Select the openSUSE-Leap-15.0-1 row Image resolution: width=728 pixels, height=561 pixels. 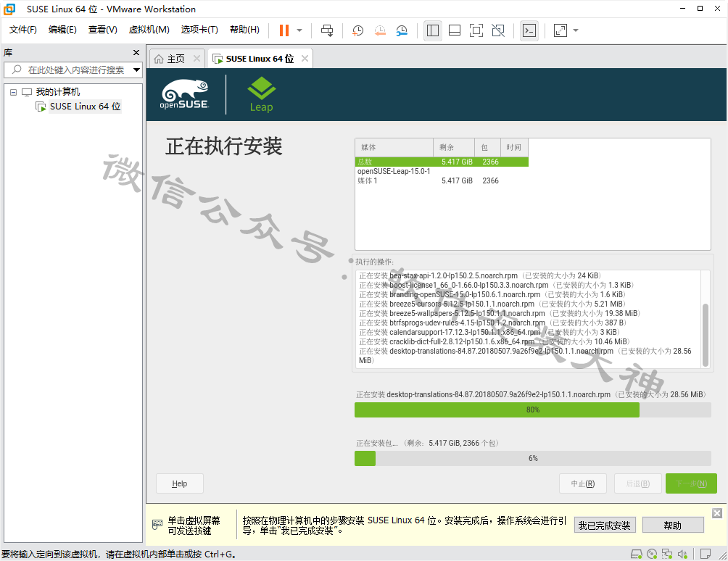(442, 171)
